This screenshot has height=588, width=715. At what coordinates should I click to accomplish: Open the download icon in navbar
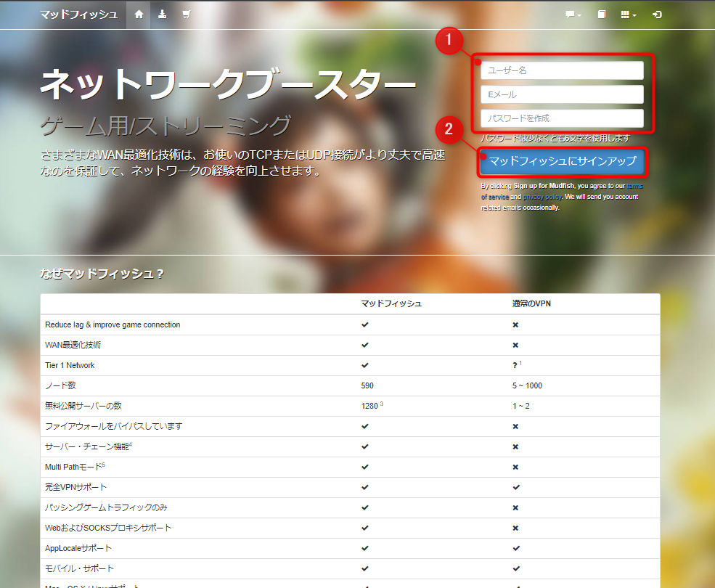pyautogui.click(x=163, y=15)
